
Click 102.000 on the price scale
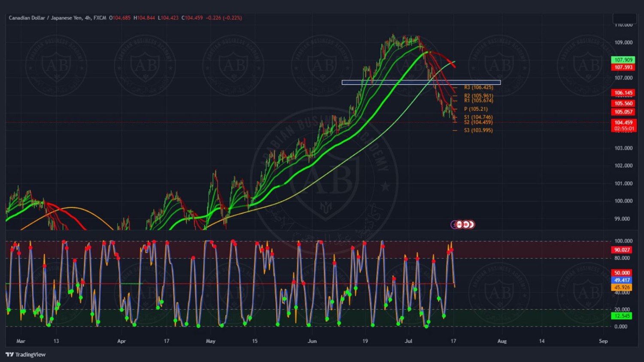point(623,166)
